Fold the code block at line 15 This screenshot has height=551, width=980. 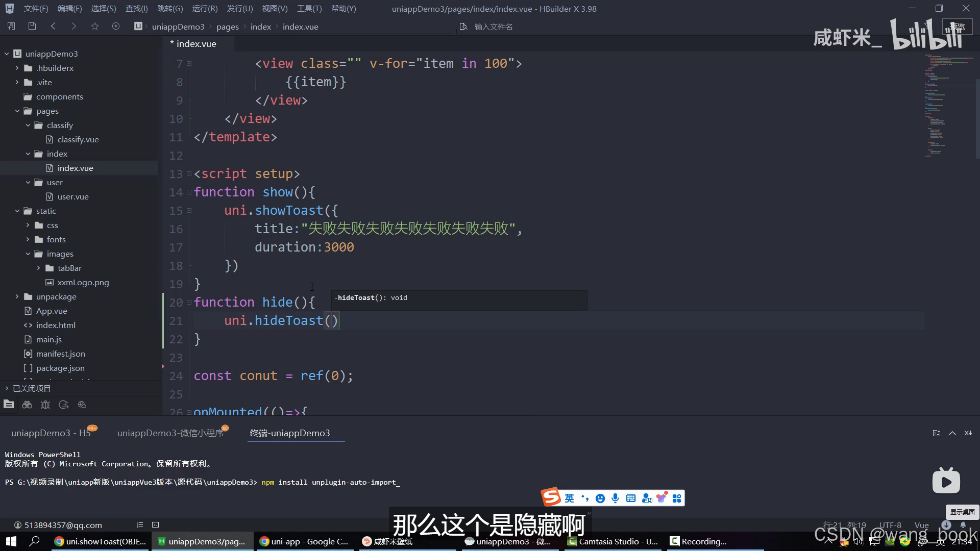[x=189, y=211]
